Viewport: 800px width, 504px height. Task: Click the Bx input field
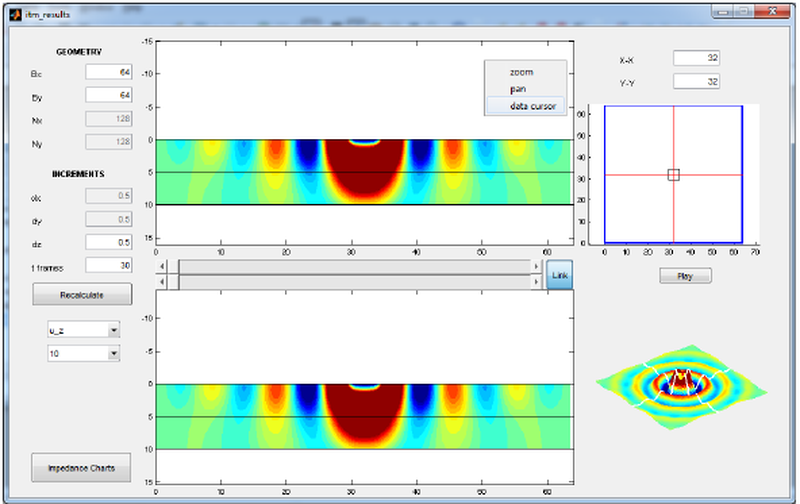[x=108, y=72]
